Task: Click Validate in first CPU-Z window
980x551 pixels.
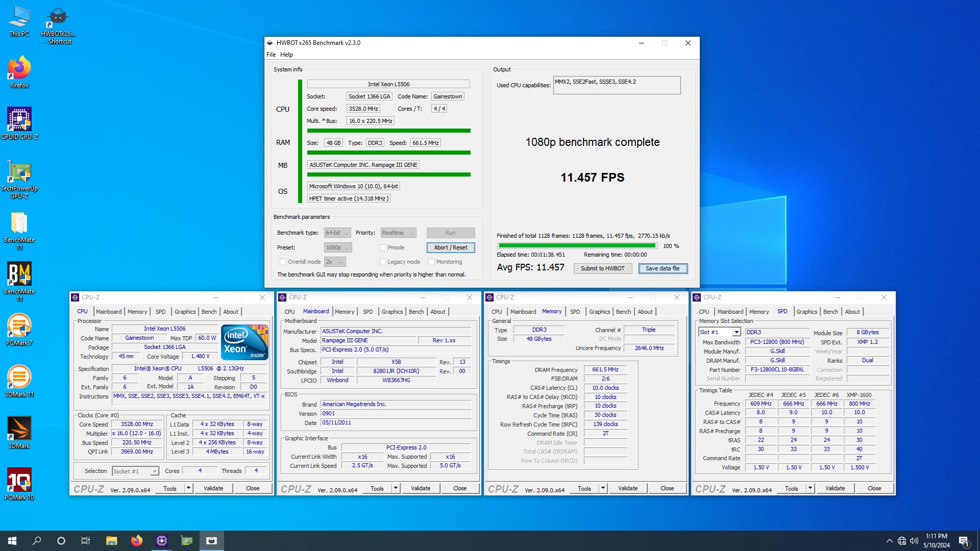Action: (213, 488)
